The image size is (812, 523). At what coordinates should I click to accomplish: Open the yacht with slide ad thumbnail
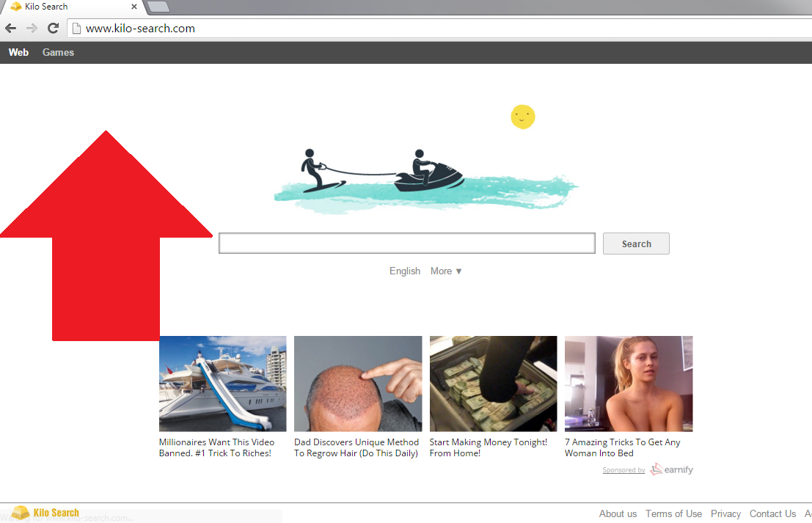pos(223,384)
